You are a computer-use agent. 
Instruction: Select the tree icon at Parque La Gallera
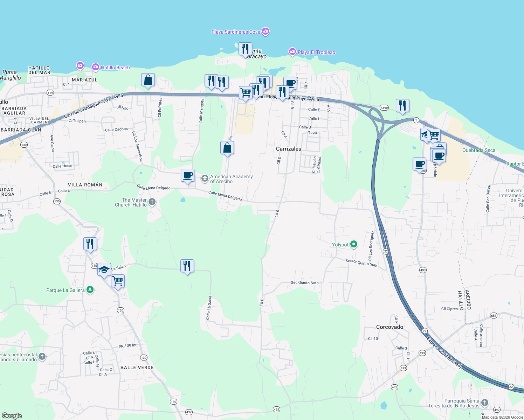90,290
